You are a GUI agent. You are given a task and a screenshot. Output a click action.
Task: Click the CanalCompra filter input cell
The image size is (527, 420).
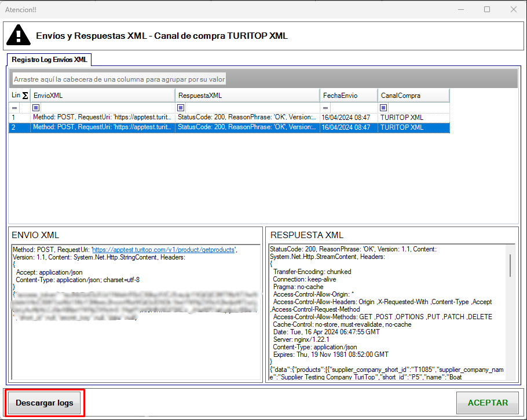coord(419,108)
